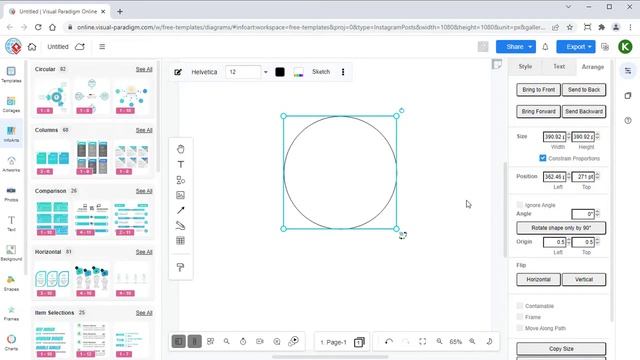The height and width of the screenshot is (360, 640).
Task: Select the freehand pen tool
Action: [x=180, y=225]
